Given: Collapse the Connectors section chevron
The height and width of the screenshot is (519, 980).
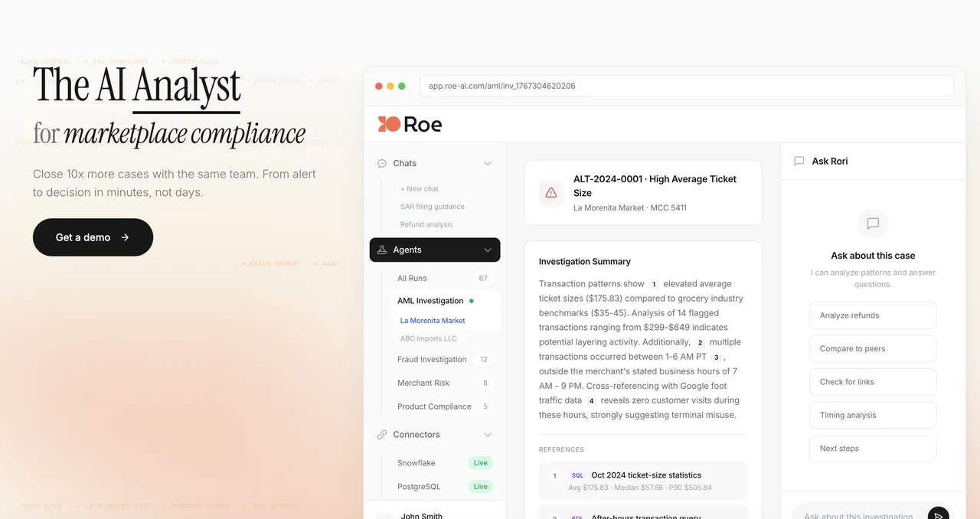Looking at the screenshot, I should tap(488, 435).
